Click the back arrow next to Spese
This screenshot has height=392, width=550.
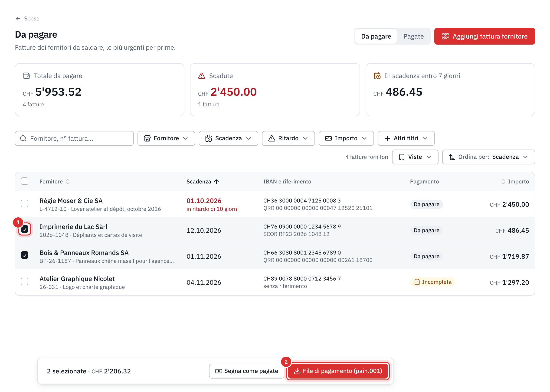(18, 19)
